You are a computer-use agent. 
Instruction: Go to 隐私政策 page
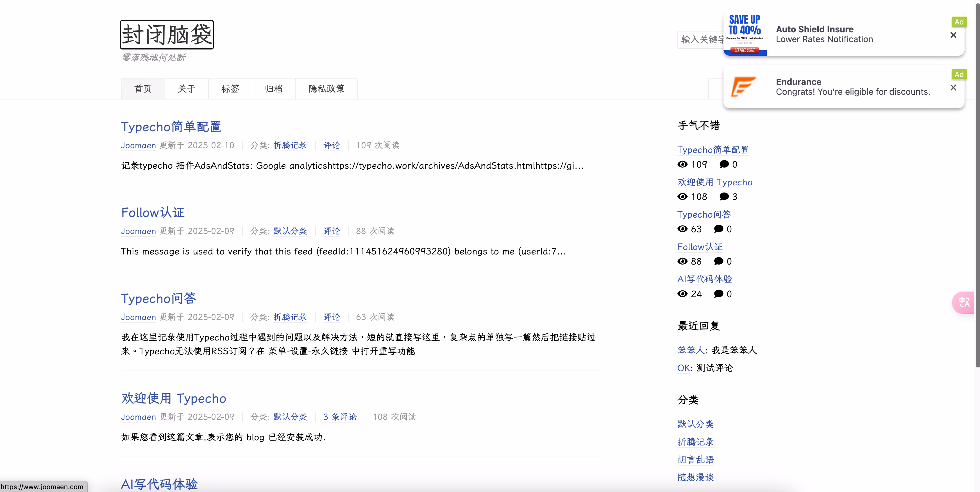coord(326,89)
